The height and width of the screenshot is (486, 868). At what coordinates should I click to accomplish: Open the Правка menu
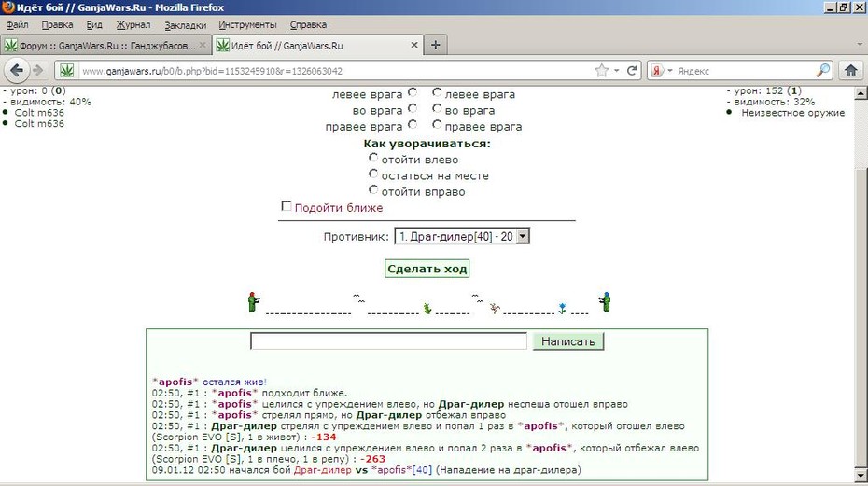coord(57,25)
